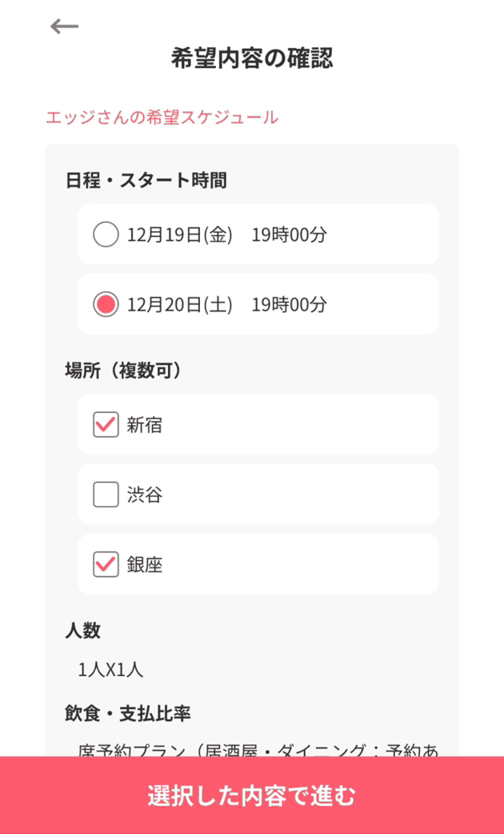
Task: Select the 12月20日(土) radio button
Action: pyautogui.click(x=106, y=304)
